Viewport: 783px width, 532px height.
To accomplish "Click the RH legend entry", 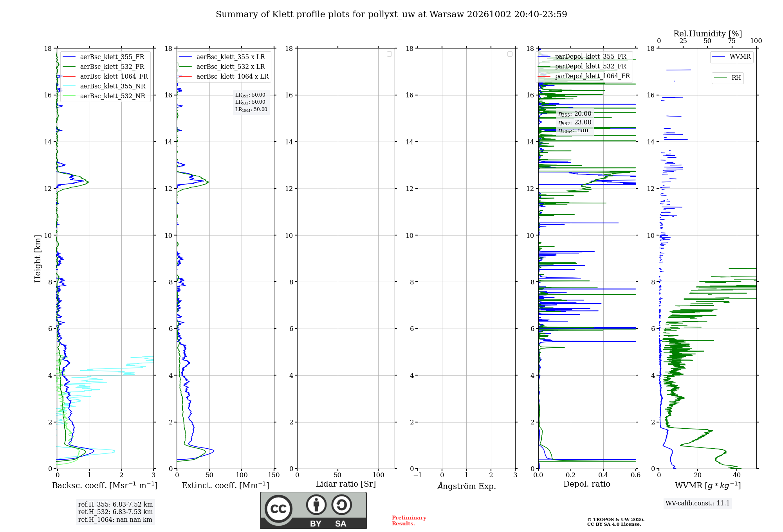I will pyautogui.click(x=727, y=78).
